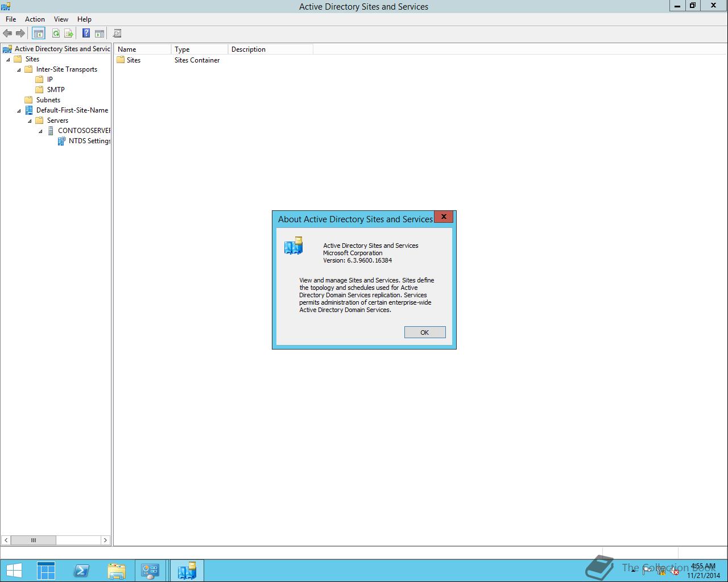The width and height of the screenshot is (728, 582).
Task: Launch PowerShell from the taskbar
Action: point(81,571)
